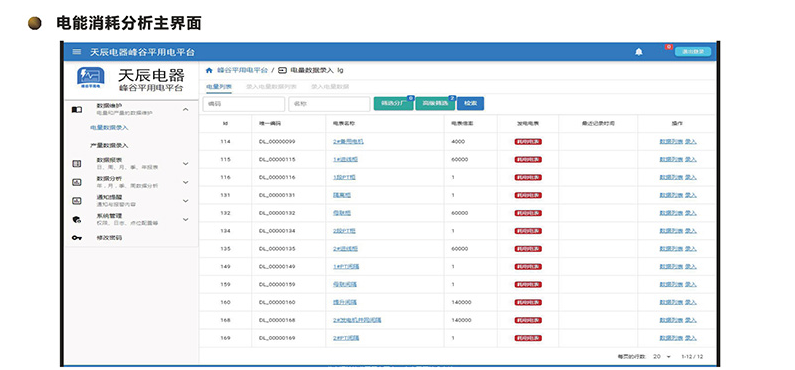This screenshot has height=370, width=795.
Task: Click the 60000 value in row 135
Action: pyautogui.click(x=459, y=249)
